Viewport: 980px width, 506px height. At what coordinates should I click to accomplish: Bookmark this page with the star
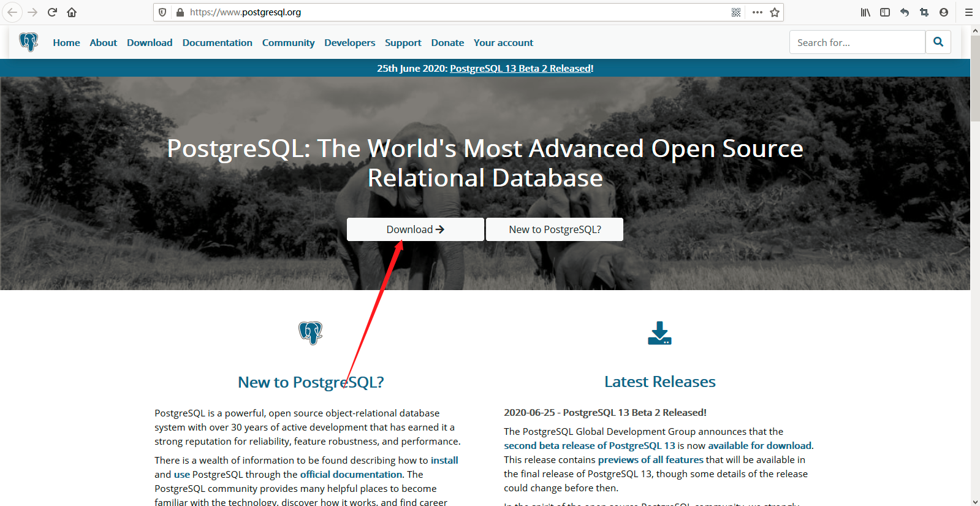click(x=775, y=12)
